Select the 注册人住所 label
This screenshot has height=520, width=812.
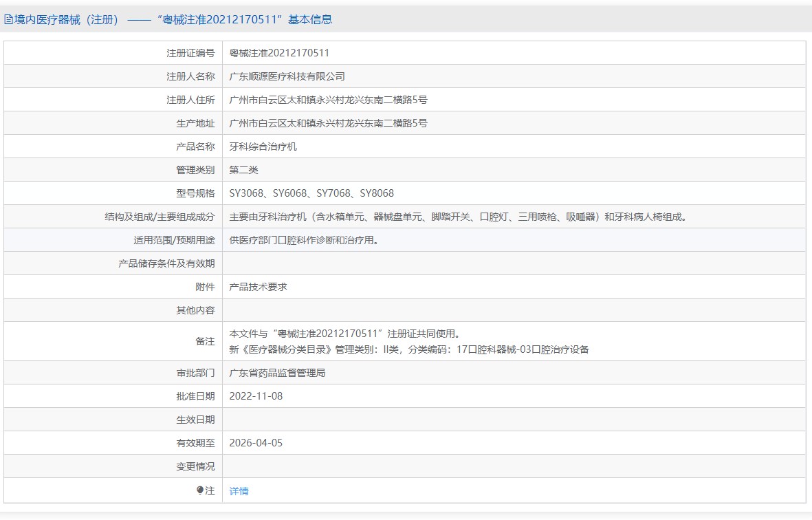click(x=190, y=100)
